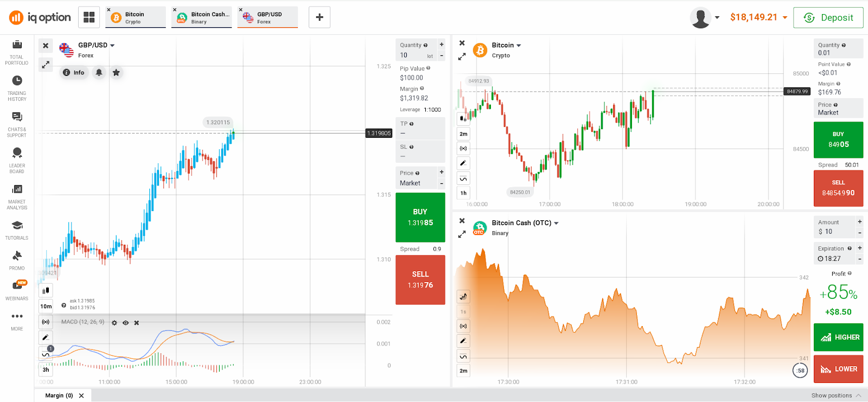Viewport: 868px width, 402px height.
Task: Open MACD indicator settings gear
Action: click(x=114, y=323)
